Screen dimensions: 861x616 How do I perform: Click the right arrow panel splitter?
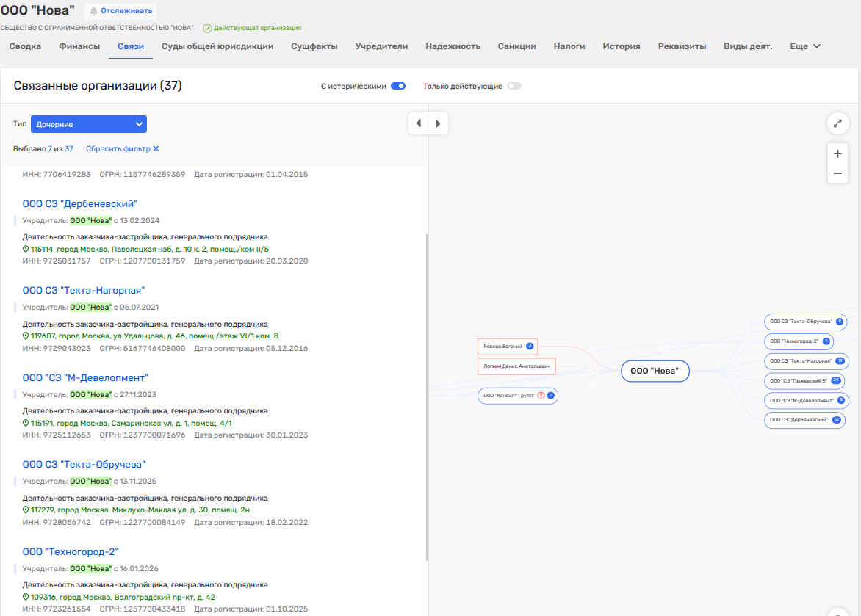pos(438,123)
